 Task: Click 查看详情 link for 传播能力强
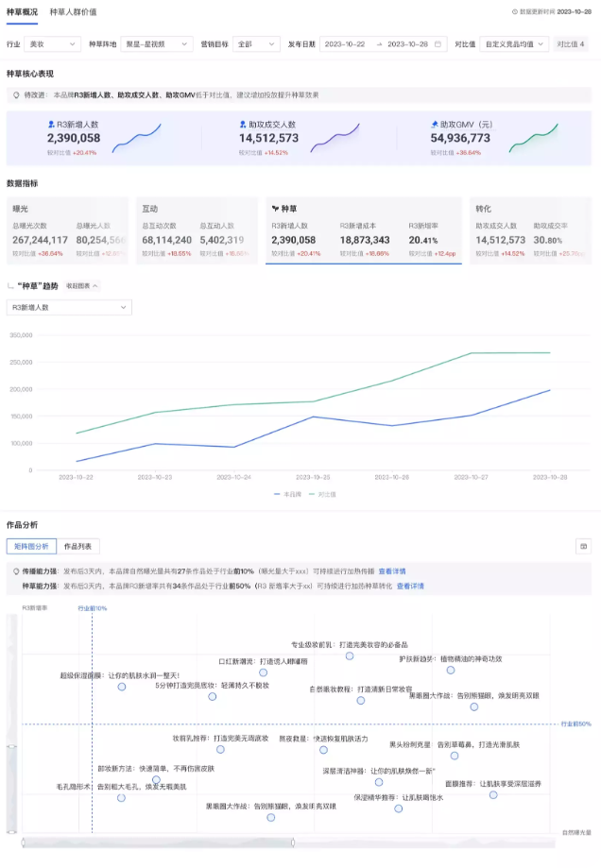pyautogui.click(x=392, y=571)
